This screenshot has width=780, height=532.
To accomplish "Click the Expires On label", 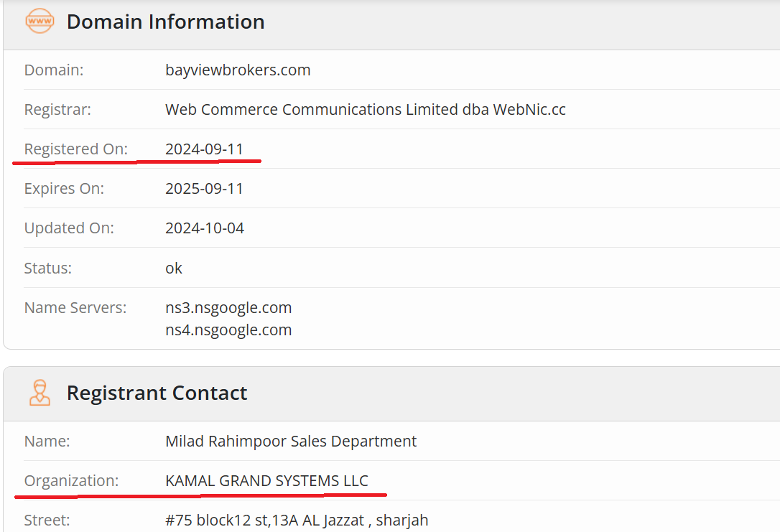I will pos(64,189).
